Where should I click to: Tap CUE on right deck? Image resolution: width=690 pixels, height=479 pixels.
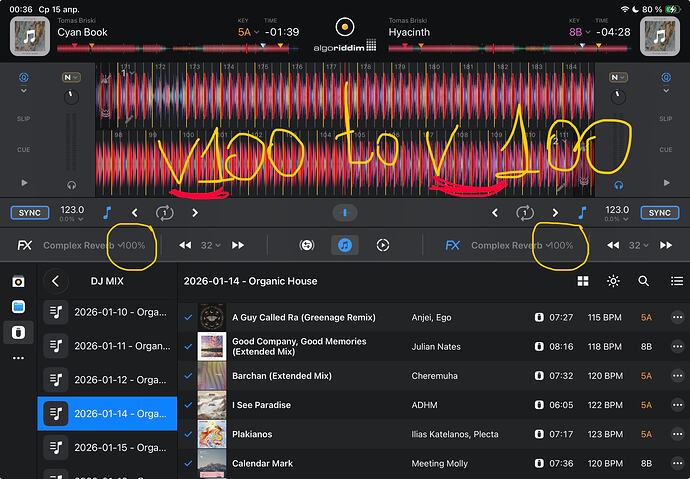click(x=665, y=150)
